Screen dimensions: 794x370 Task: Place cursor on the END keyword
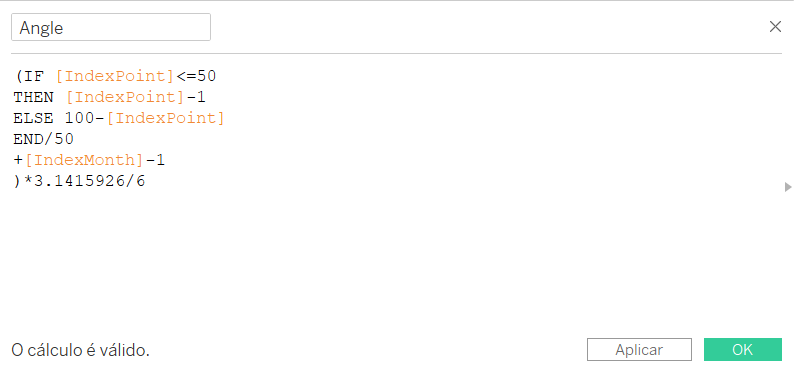coord(28,139)
